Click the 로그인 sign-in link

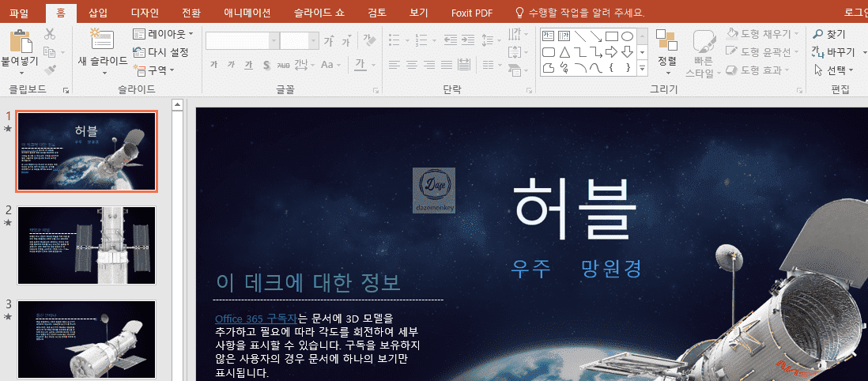click(x=856, y=13)
